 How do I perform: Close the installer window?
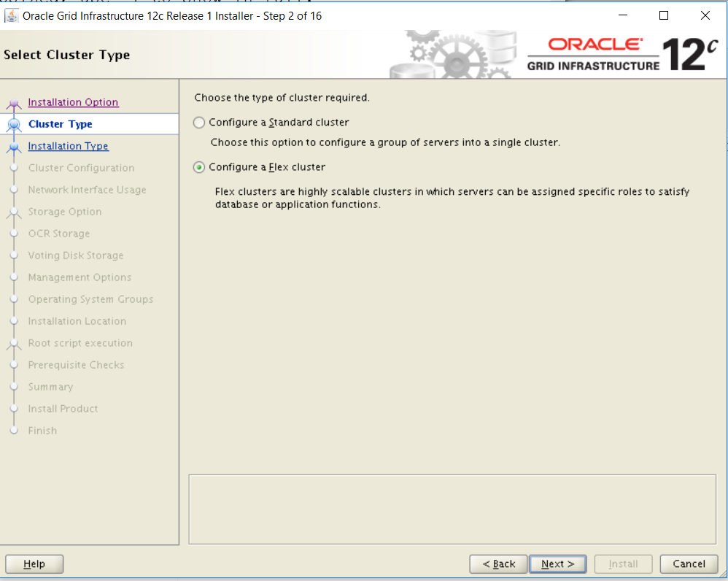(705, 15)
